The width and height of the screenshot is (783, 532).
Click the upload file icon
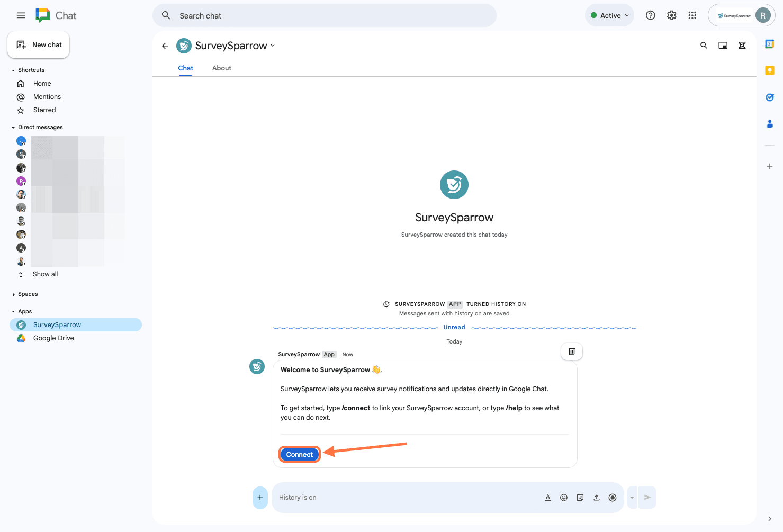coord(597,498)
